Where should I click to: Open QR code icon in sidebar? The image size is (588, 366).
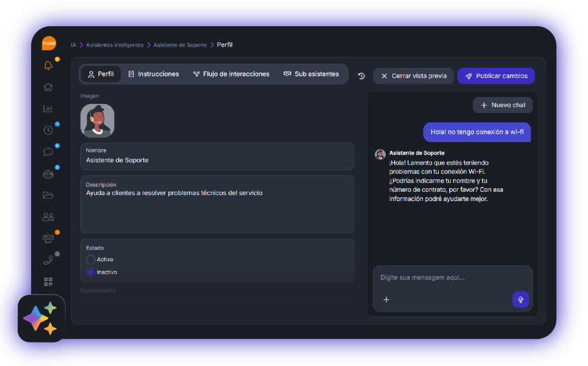(48, 282)
